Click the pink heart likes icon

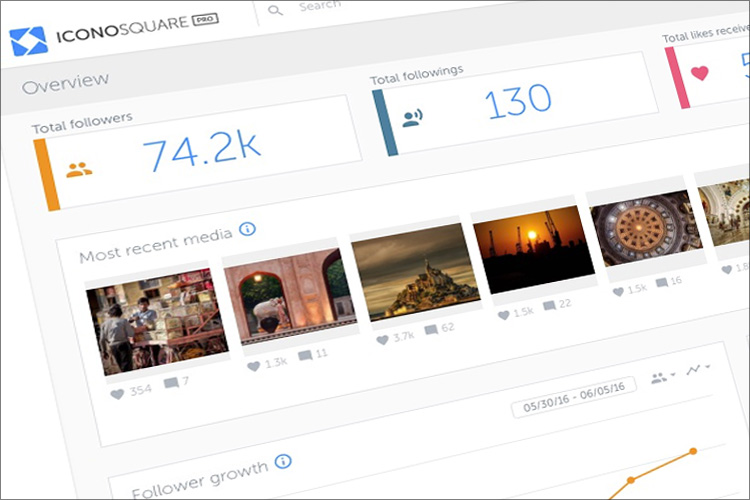[700, 73]
